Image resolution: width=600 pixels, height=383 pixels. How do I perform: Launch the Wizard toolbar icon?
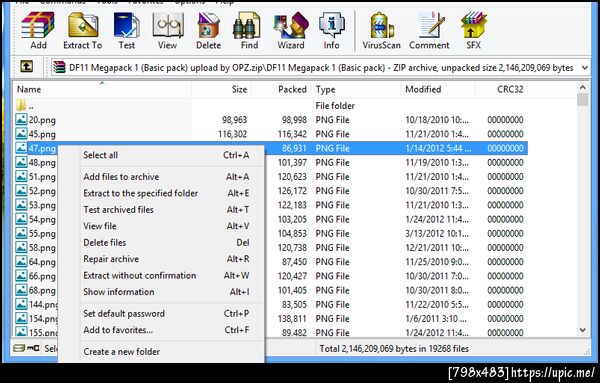coord(291,31)
